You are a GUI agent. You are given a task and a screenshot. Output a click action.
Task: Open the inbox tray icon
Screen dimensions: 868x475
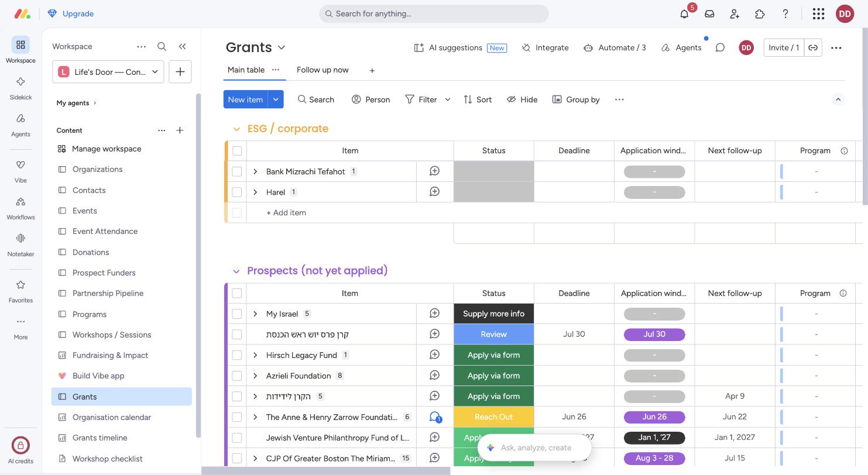tap(709, 13)
